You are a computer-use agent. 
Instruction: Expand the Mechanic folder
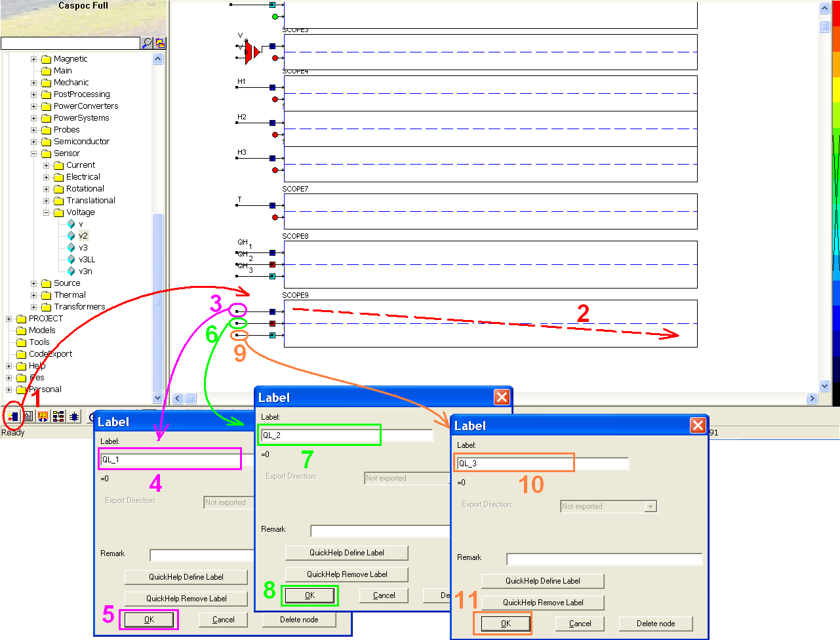(x=34, y=83)
